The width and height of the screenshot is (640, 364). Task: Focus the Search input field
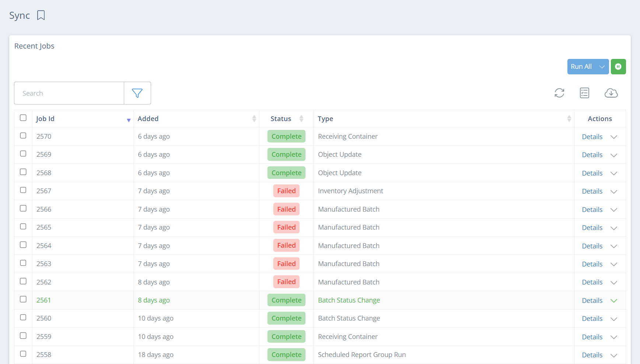pyautogui.click(x=69, y=93)
